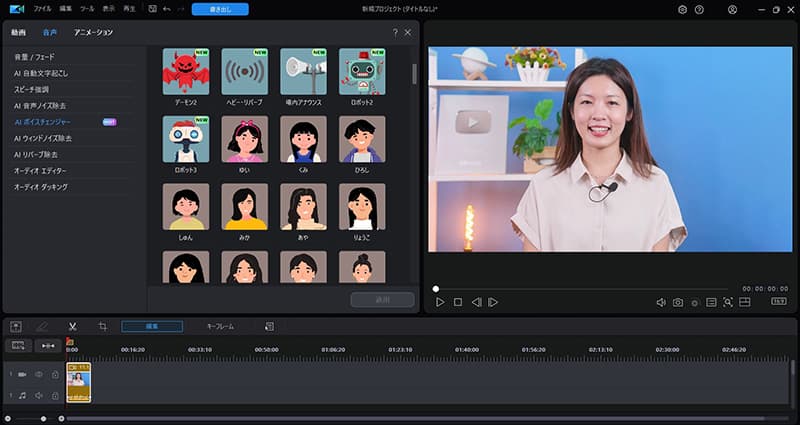This screenshot has height=425, width=800.
Task: Open the preview volume speaker control
Action: [x=661, y=303]
